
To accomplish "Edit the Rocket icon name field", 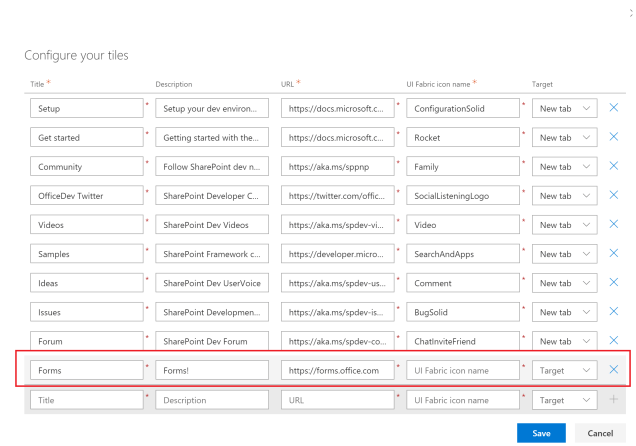I will pyautogui.click(x=464, y=137).
